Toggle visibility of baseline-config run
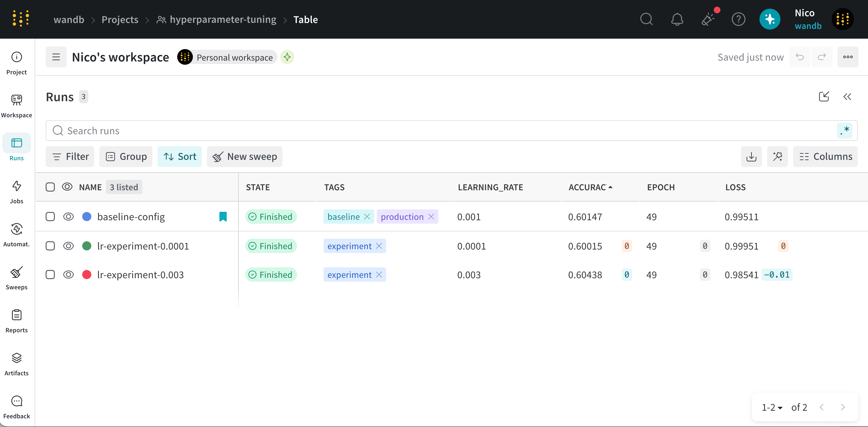Viewport: 868px width, 427px height. point(68,217)
